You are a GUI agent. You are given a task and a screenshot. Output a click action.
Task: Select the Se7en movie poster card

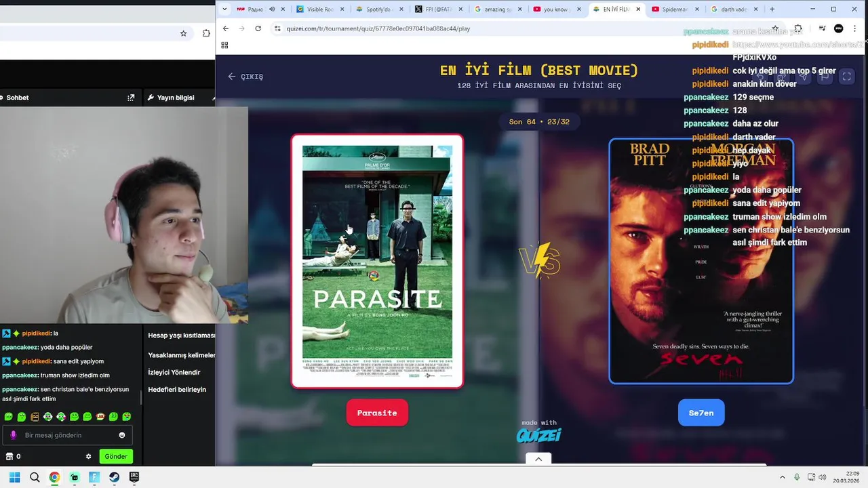coord(701,261)
